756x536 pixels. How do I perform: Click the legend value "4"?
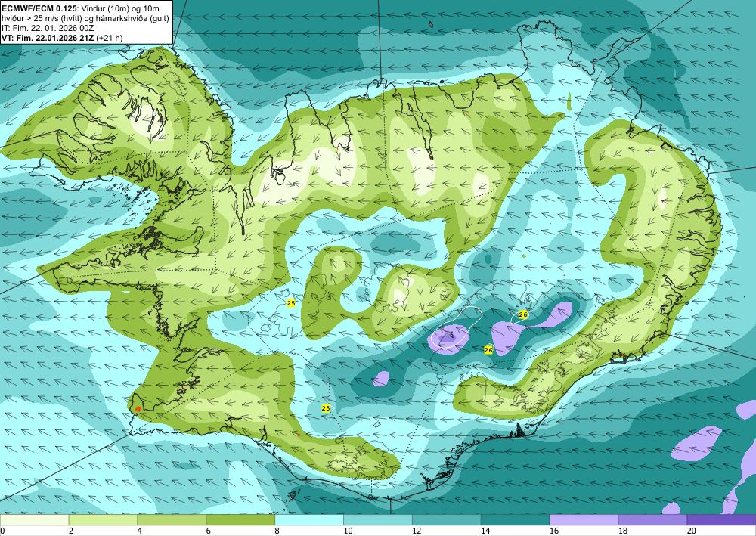(x=140, y=531)
